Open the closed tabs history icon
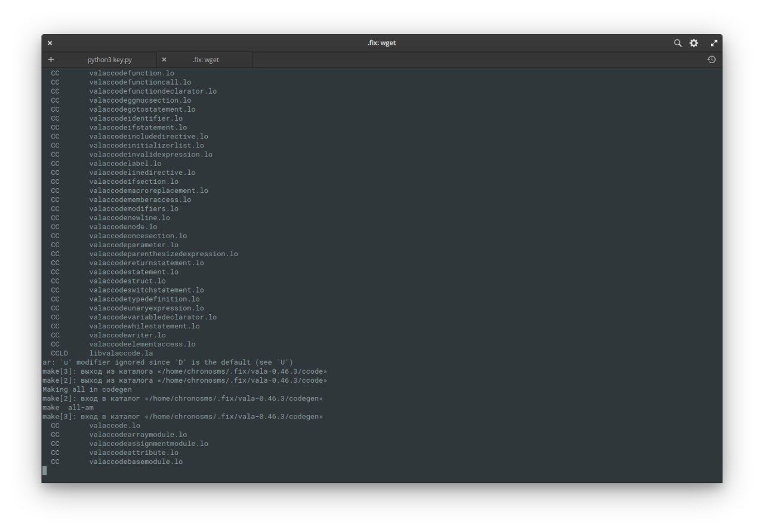The height and width of the screenshot is (532, 764). tap(711, 60)
